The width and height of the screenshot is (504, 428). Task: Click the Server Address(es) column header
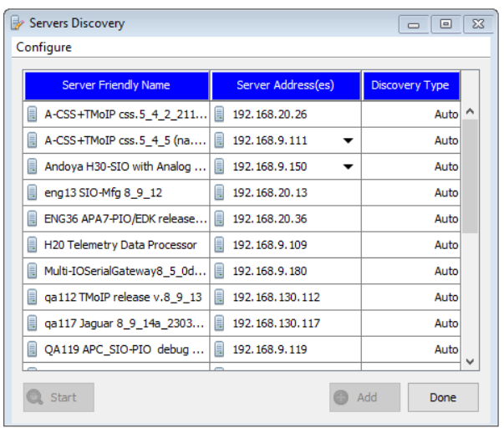pos(286,85)
